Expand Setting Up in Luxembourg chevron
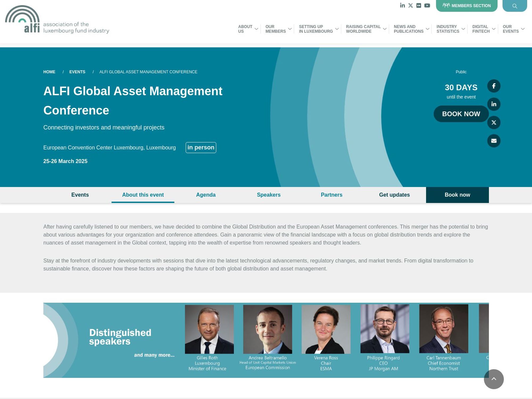Viewport: 532px width, 399px height. (x=337, y=29)
